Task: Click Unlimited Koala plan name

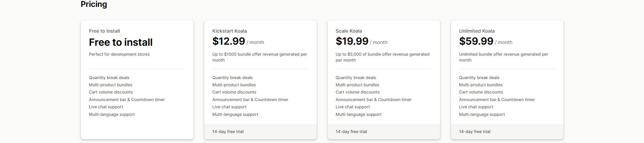Action: point(477,31)
